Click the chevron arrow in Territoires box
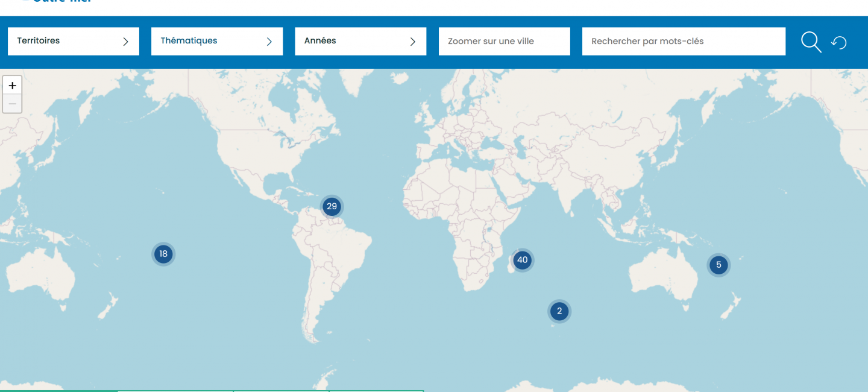Screen dimensions: 868x392 126,42
